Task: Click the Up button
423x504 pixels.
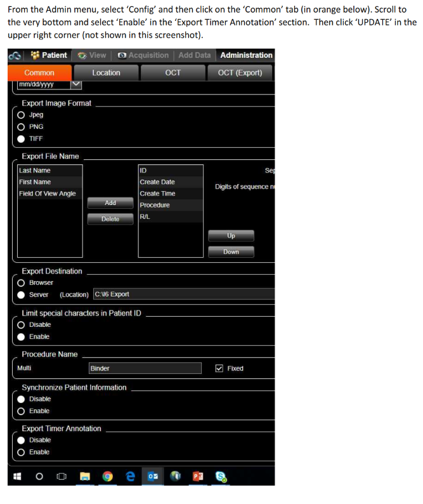Action: 231,236
